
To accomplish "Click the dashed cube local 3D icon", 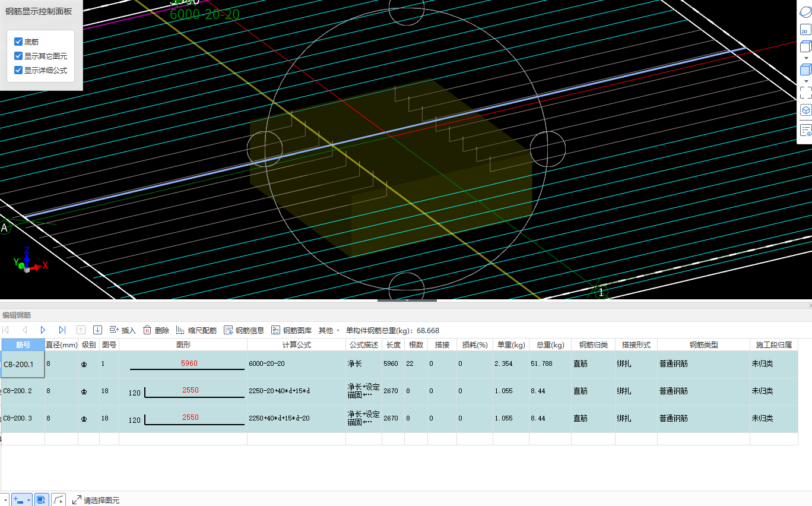I will [805, 110].
